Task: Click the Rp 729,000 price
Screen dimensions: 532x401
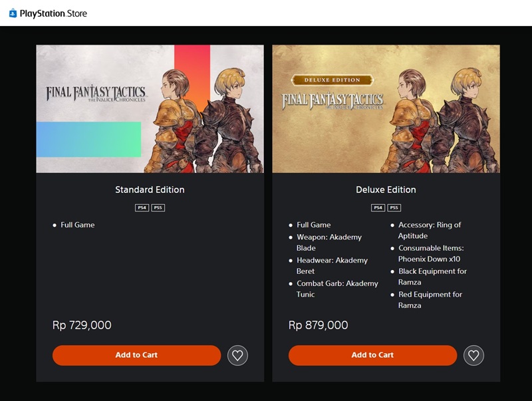Action: (x=82, y=325)
